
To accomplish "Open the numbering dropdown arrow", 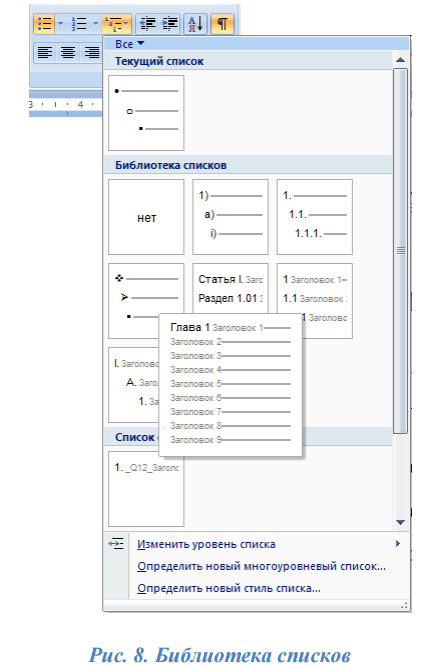I will [x=95, y=23].
